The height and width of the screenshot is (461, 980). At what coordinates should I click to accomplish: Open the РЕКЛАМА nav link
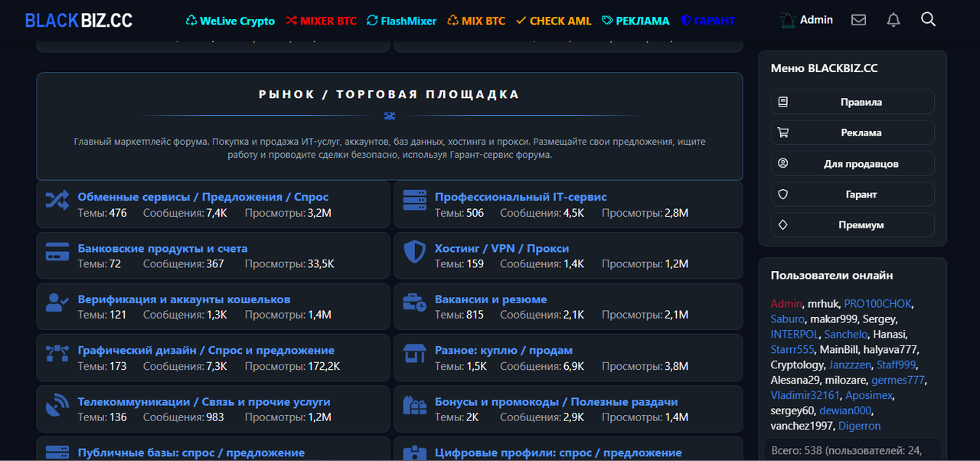(x=635, y=21)
